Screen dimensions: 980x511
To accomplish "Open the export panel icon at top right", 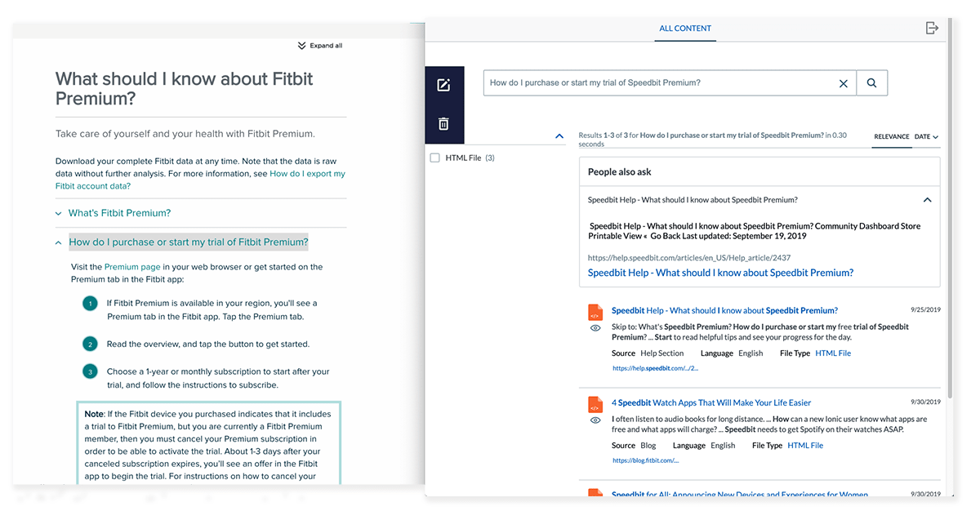I will [x=932, y=27].
